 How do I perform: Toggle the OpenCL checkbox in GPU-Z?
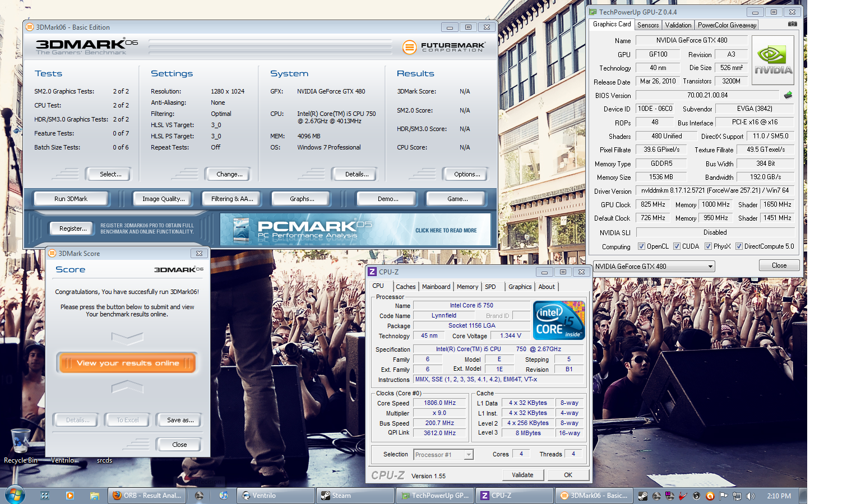[x=641, y=246]
